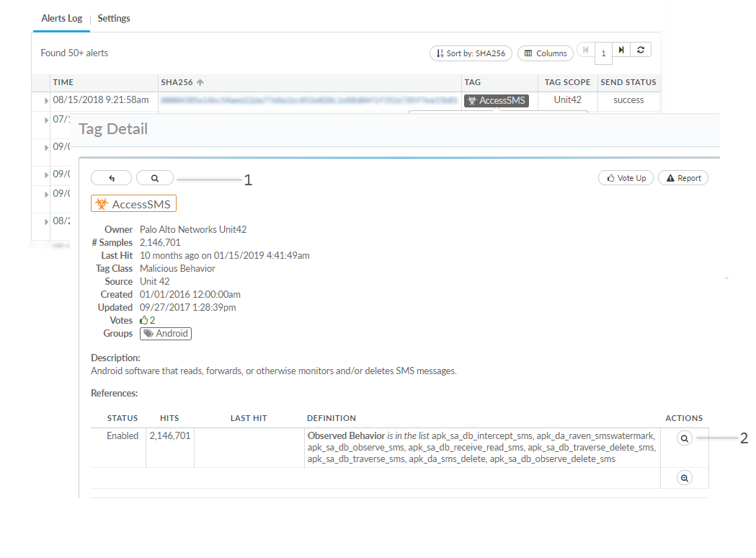This screenshot has width=756, height=558.
Task: Open the Settings tab
Action: click(x=114, y=18)
